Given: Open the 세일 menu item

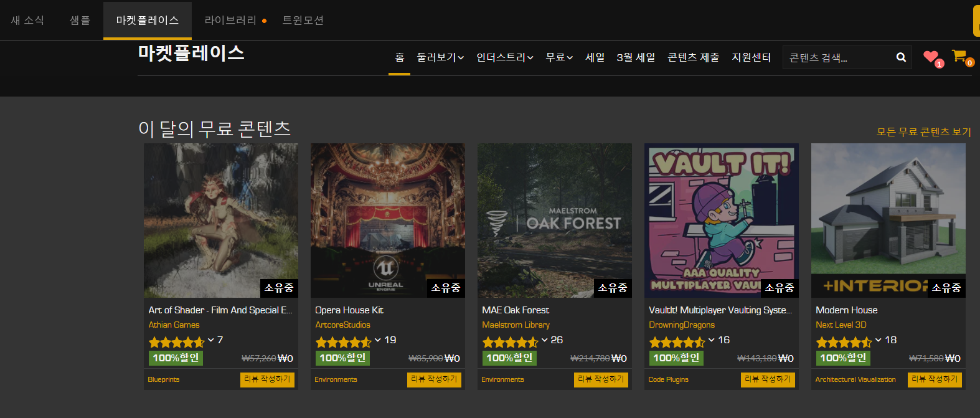Looking at the screenshot, I should click(595, 57).
